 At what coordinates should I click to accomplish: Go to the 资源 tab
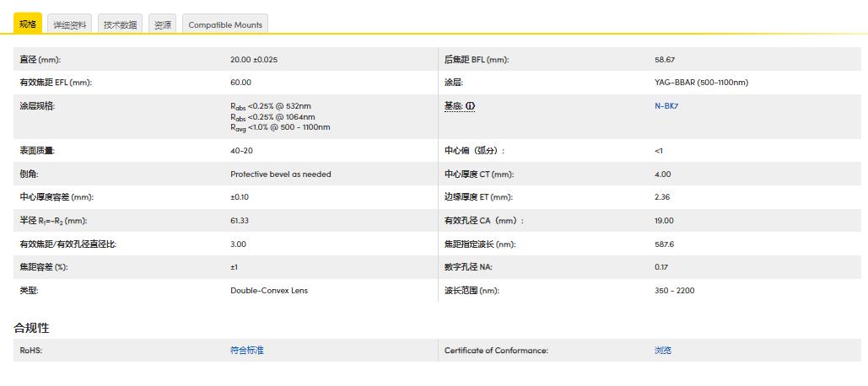coord(163,24)
